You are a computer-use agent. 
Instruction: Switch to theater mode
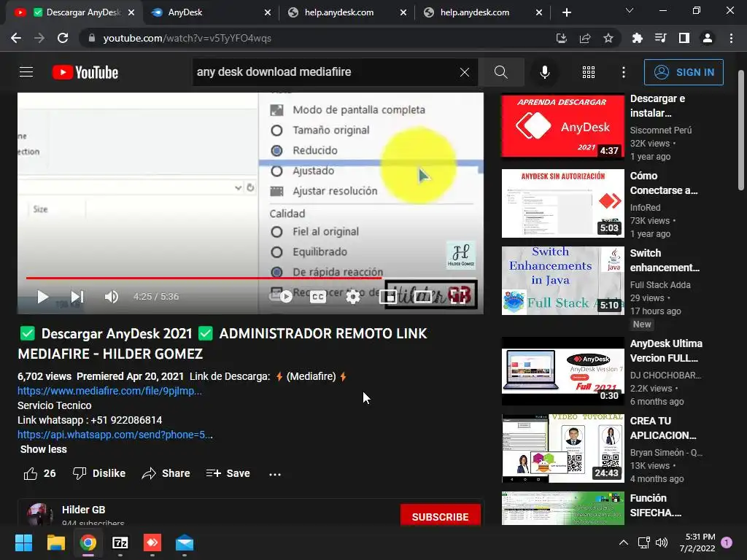tap(423, 297)
